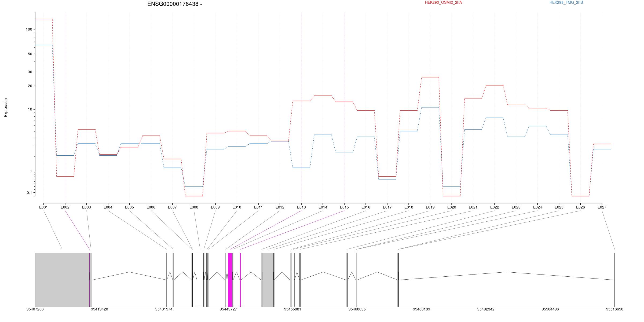Viewport: 644px width, 322px height.
Task: Click exon label E008
Action: 194,207
